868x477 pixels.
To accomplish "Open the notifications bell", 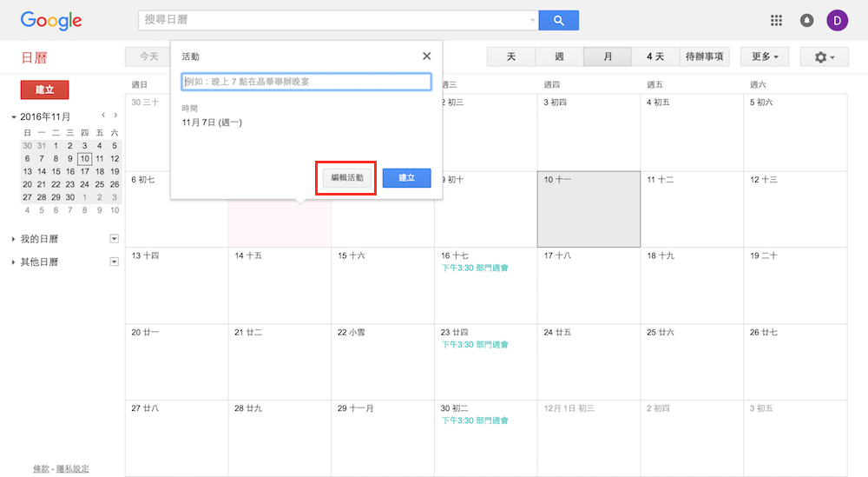I will pos(806,20).
